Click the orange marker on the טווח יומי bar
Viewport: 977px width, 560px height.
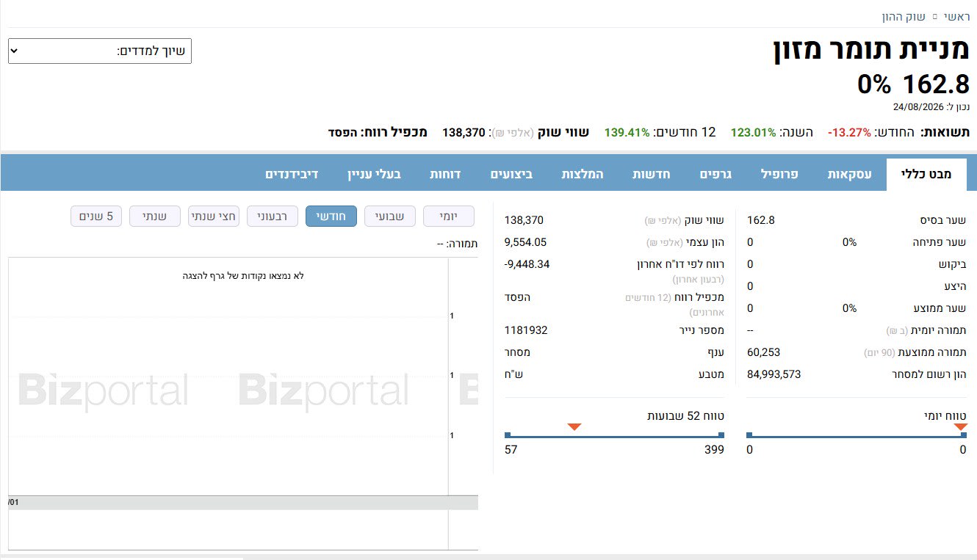point(961,426)
